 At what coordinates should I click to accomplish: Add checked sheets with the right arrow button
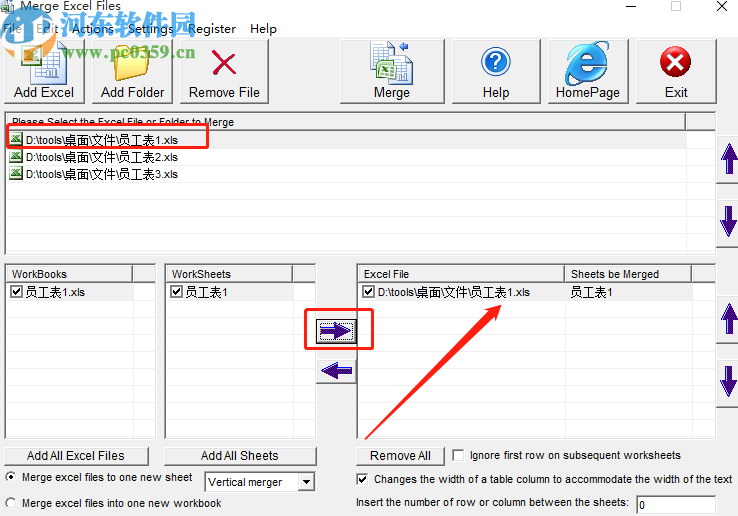pyautogui.click(x=336, y=331)
